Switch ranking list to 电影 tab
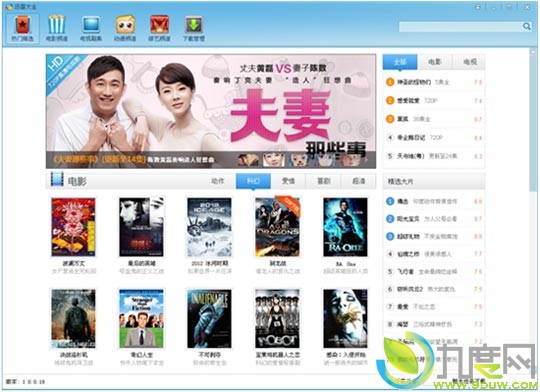This screenshot has height=392, width=540. click(434, 62)
